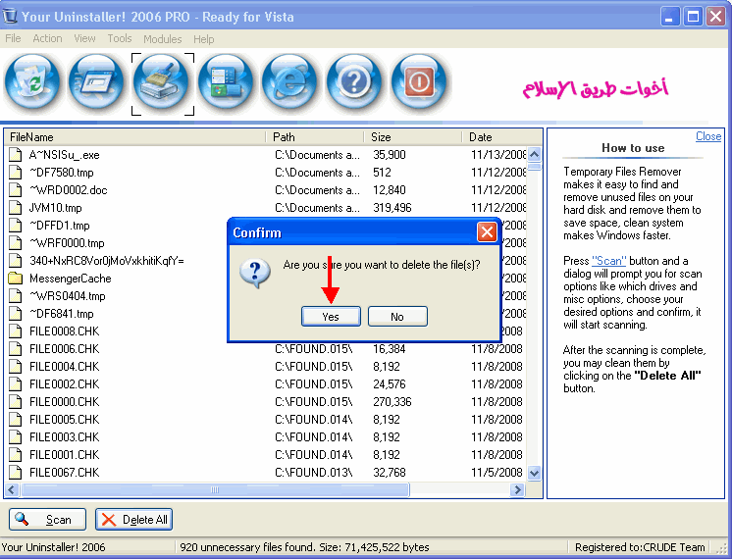Open the Help menu
The width and height of the screenshot is (732, 560).
tap(203, 39)
